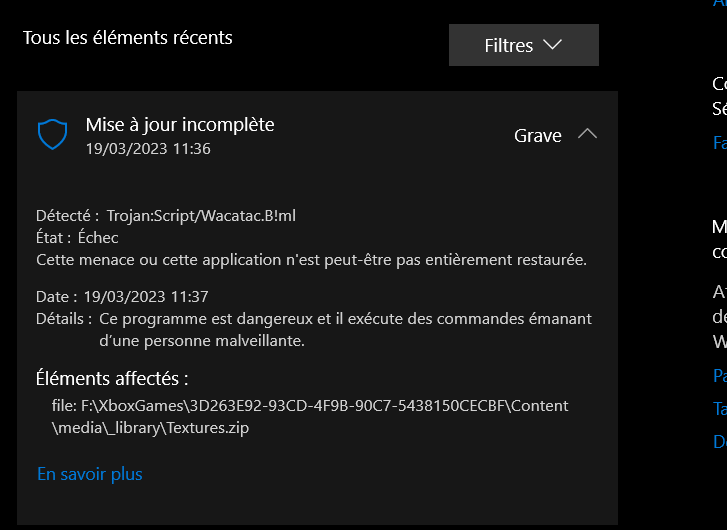Click the 19/03/2023 11:36 timestamp under the title
The height and width of the screenshot is (530, 727).
[148, 149]
